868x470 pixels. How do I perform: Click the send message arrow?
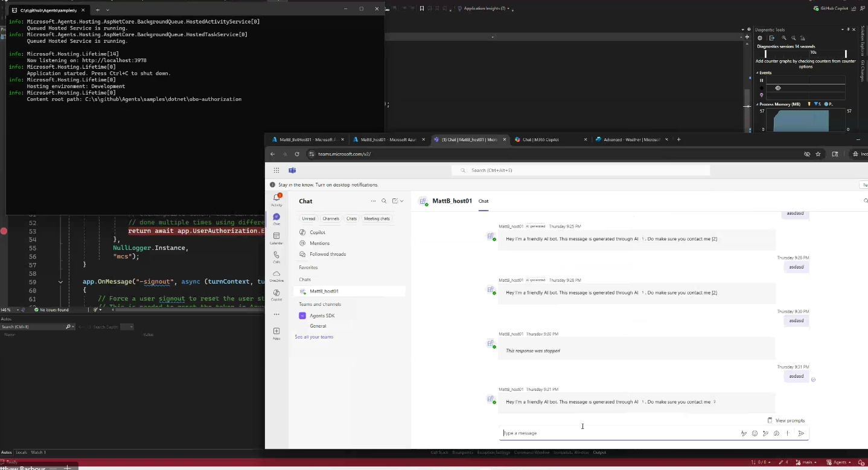point(801,433)
